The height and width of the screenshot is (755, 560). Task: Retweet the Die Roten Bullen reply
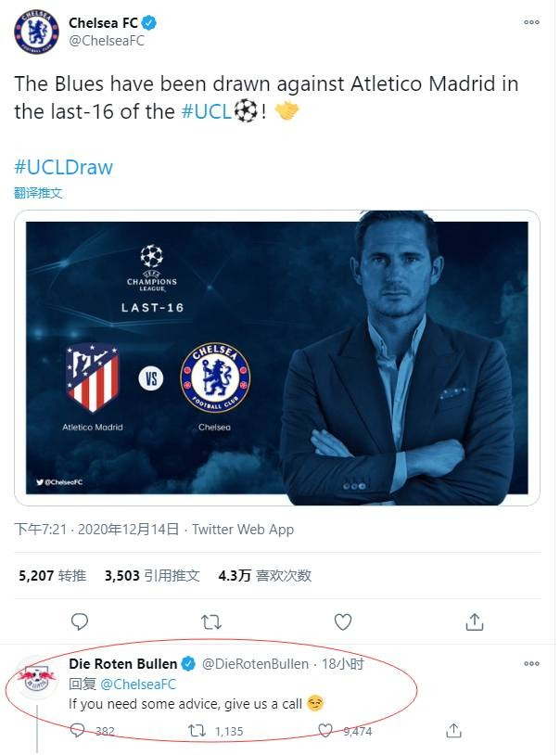click(197, 731)
